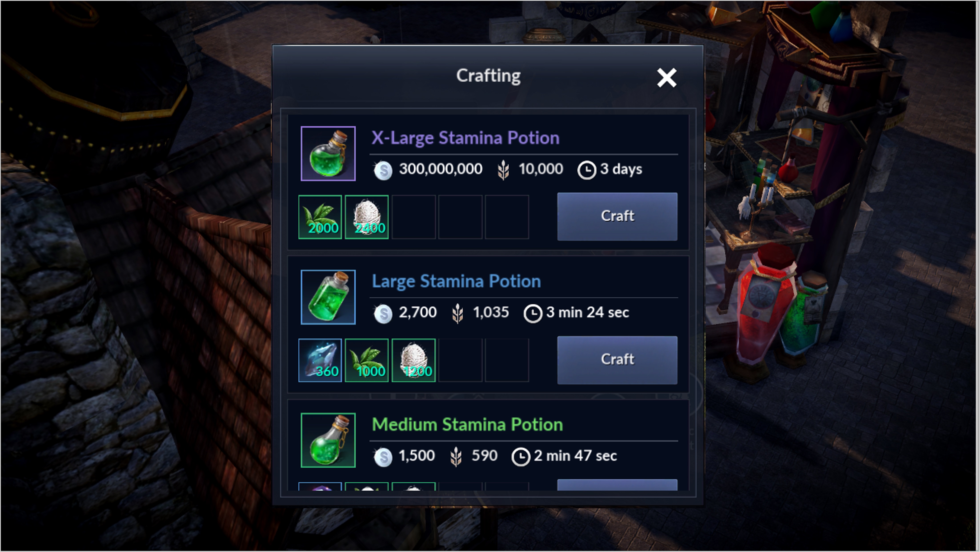Click the Medium Stamina Potion title text

click(467, 425)
